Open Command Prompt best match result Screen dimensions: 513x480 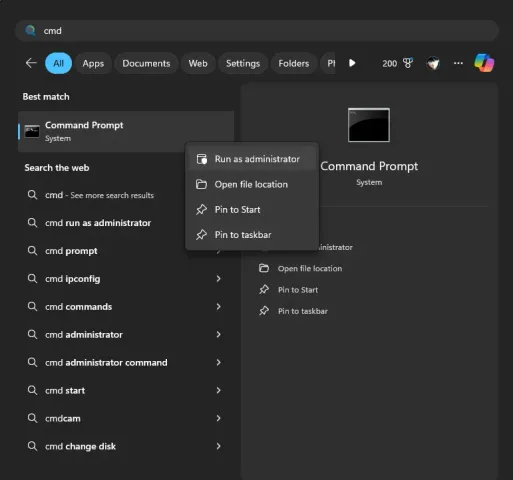(x=126, y=131)
